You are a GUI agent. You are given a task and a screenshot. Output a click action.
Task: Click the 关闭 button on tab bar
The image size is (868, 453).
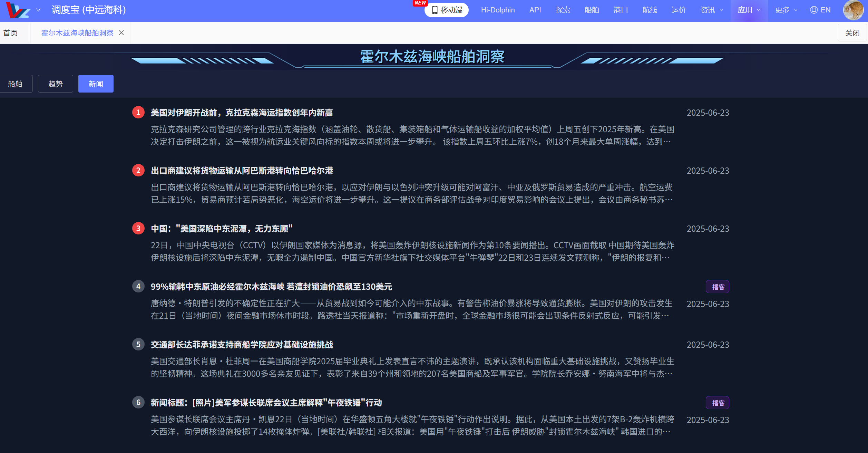point(852,33)
